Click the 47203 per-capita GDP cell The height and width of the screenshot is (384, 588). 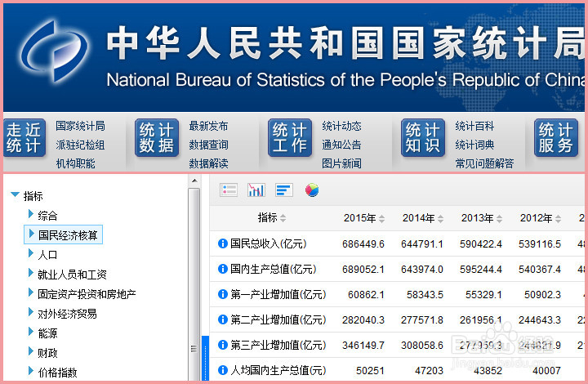tap(429, 371)
